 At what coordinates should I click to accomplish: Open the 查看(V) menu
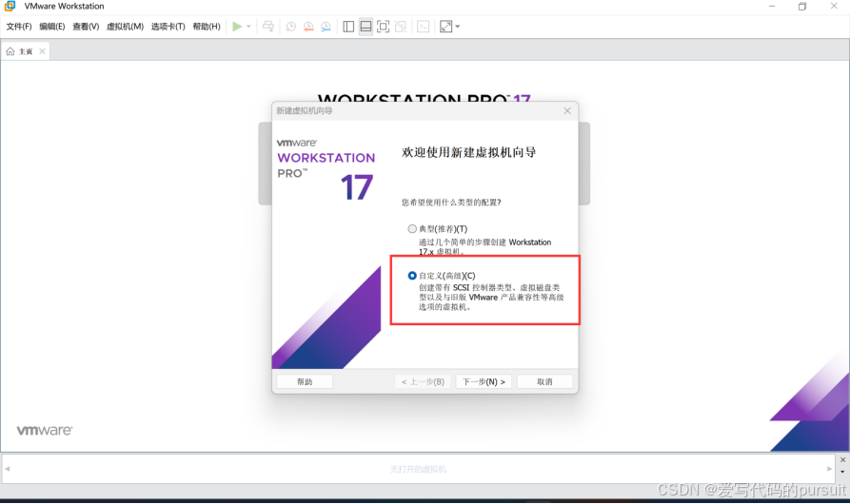[86, 27]
